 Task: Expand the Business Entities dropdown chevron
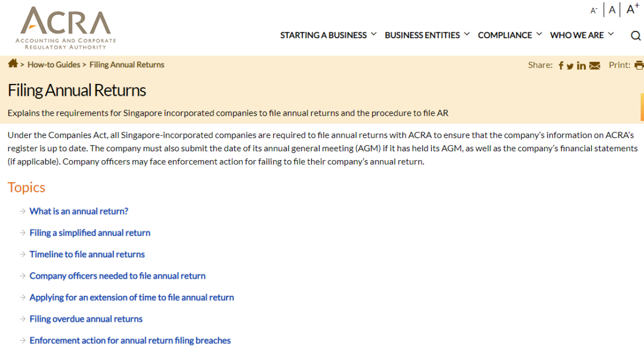pos(467,34)
